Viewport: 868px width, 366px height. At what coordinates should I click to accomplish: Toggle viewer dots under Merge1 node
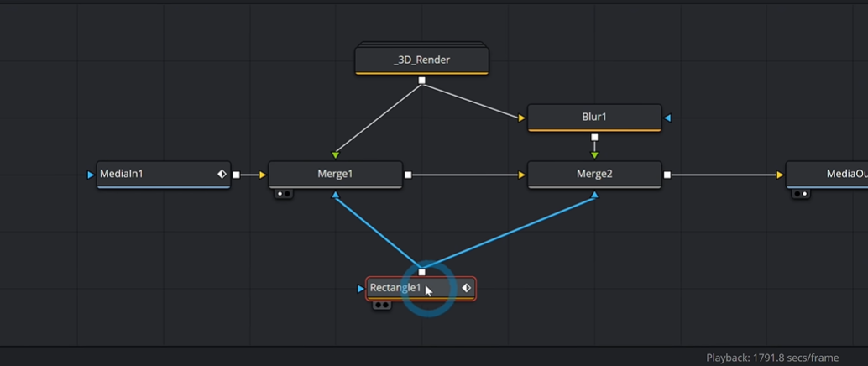tap(284, 194)
